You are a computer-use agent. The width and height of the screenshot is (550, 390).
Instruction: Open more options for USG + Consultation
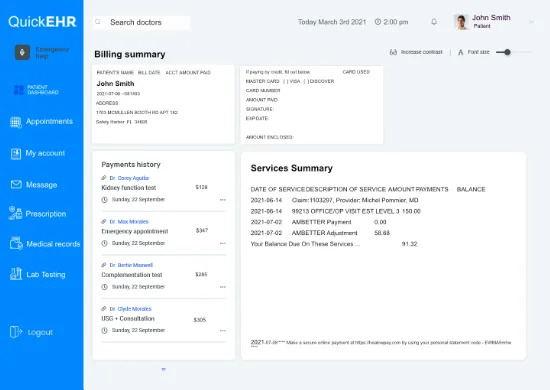pos(223,330)
